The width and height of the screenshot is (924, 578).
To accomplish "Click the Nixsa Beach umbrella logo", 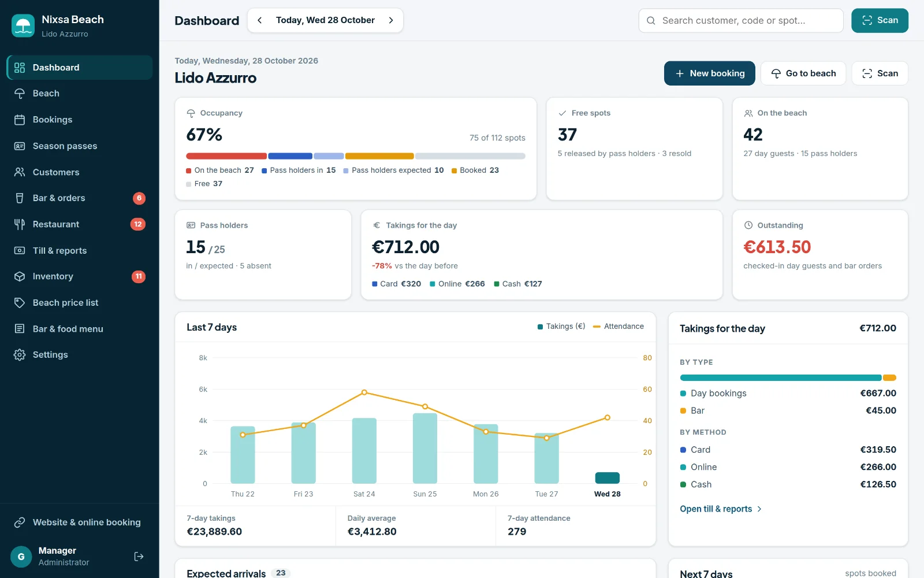I will pyautogui.click(x=23, y=26).
